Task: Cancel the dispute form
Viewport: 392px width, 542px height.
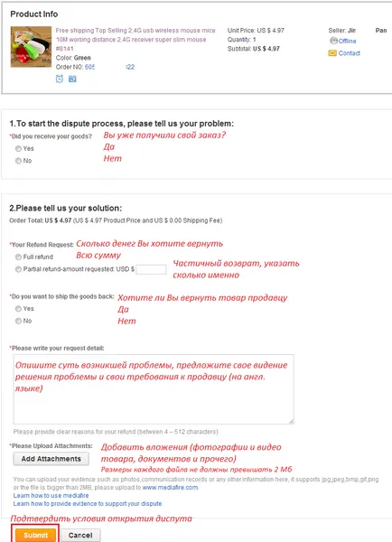Action: click(x=80, y=536)
